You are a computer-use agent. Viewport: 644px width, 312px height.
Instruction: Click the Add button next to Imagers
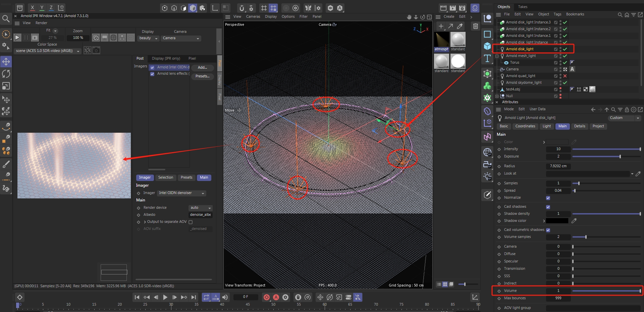pos(202,67)
